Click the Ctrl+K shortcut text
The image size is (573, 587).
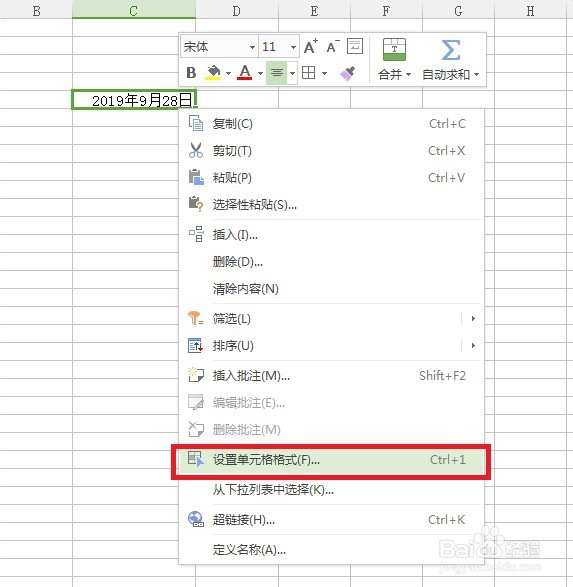click(446, 520)
